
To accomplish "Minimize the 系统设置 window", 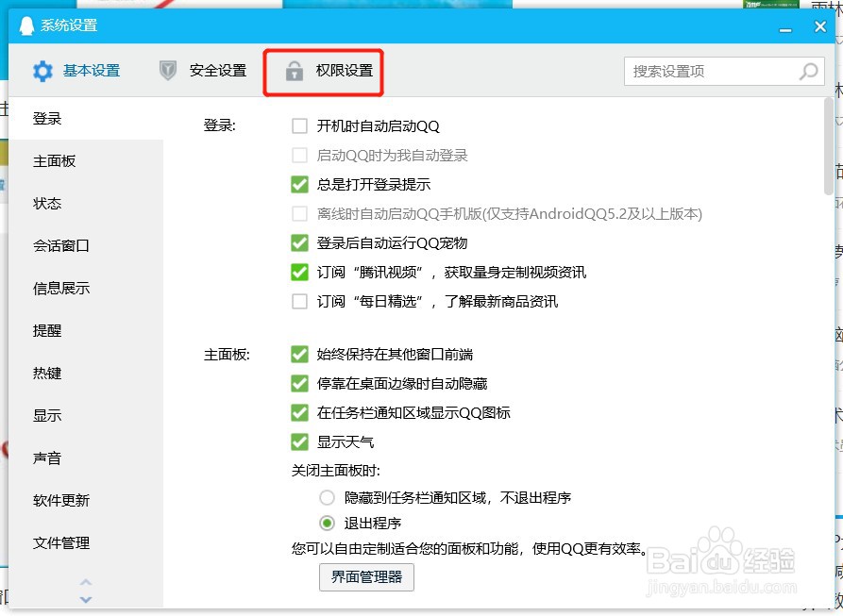I will (785, 28).
